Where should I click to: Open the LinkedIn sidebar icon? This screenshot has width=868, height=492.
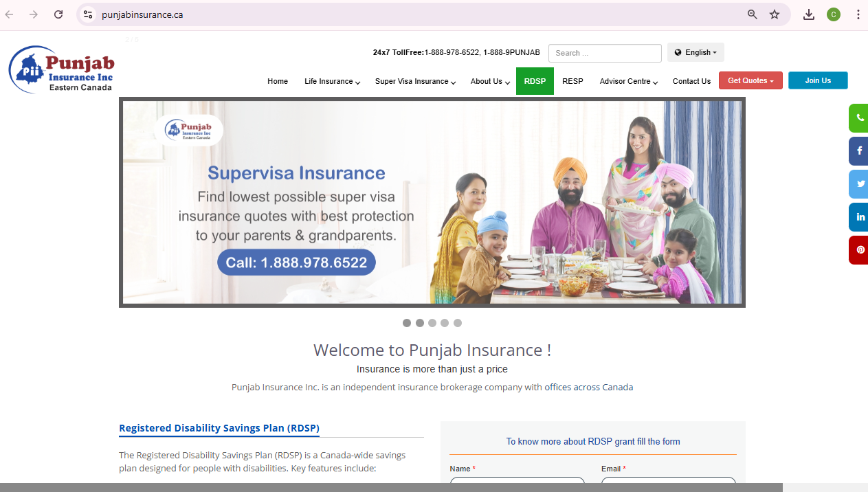tap(859, 217)
